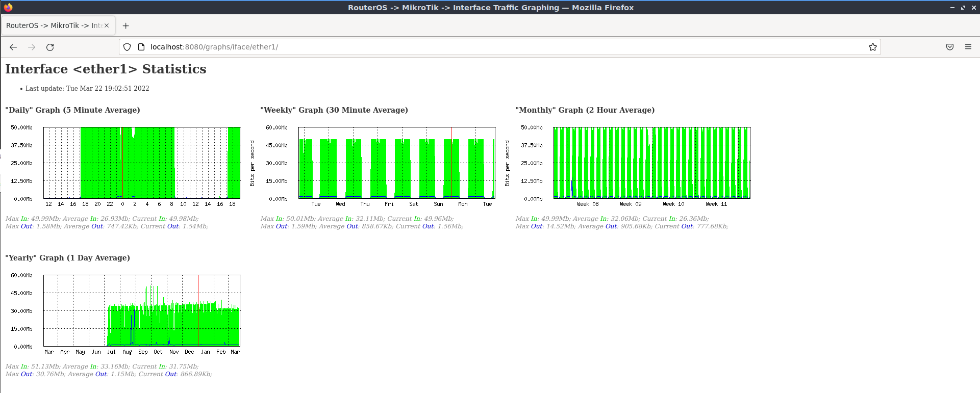Click Yearly stats Max Out 30.76Mb line
Image resolution: width=980 pixels, height=393 pixels.
(x=109, y=374)
